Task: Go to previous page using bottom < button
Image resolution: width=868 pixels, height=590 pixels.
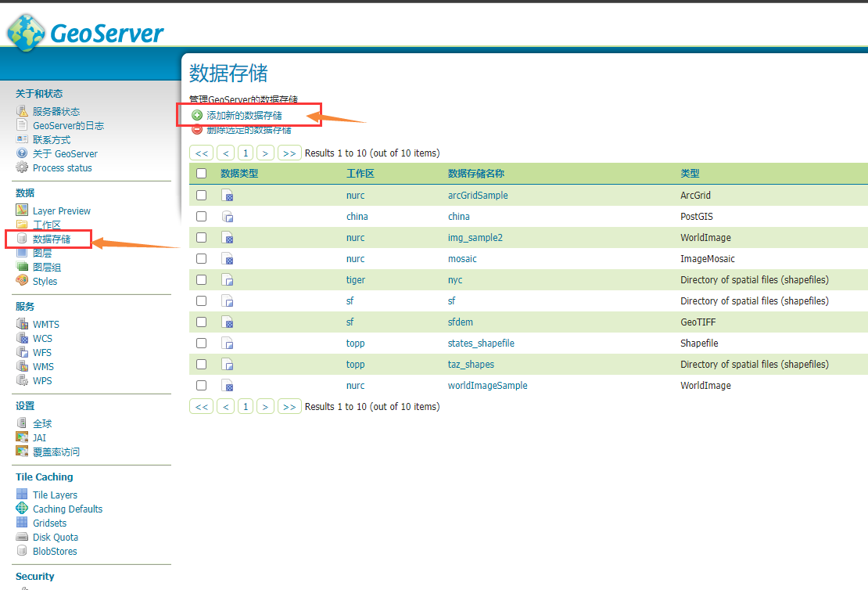Action: point(225,407)
